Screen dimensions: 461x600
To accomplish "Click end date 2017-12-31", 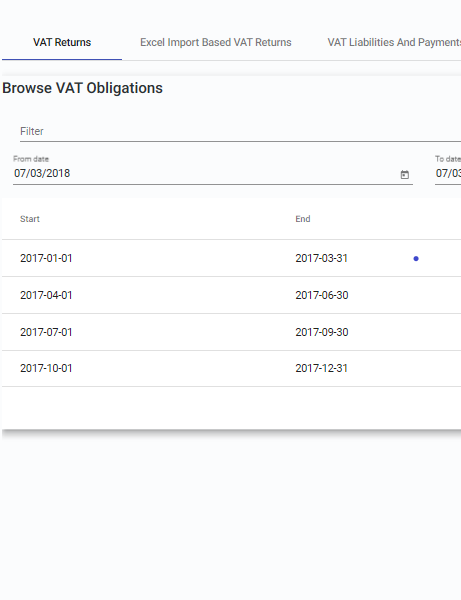I will coord(321,368).
